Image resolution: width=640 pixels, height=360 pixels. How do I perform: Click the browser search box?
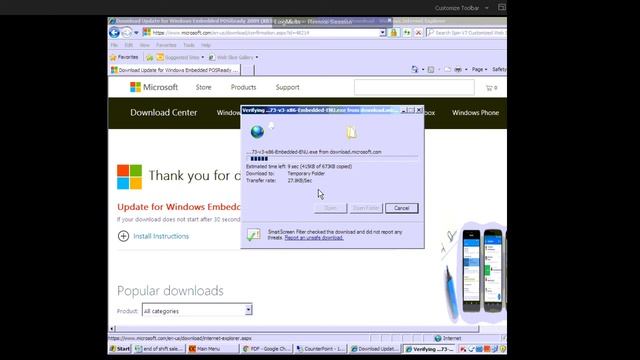click(467, 33)
